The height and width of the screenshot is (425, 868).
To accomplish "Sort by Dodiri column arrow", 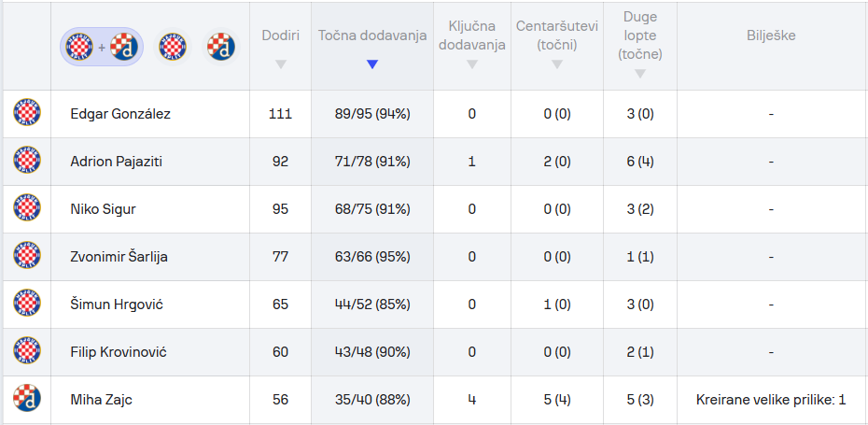I will pos(281,64).
